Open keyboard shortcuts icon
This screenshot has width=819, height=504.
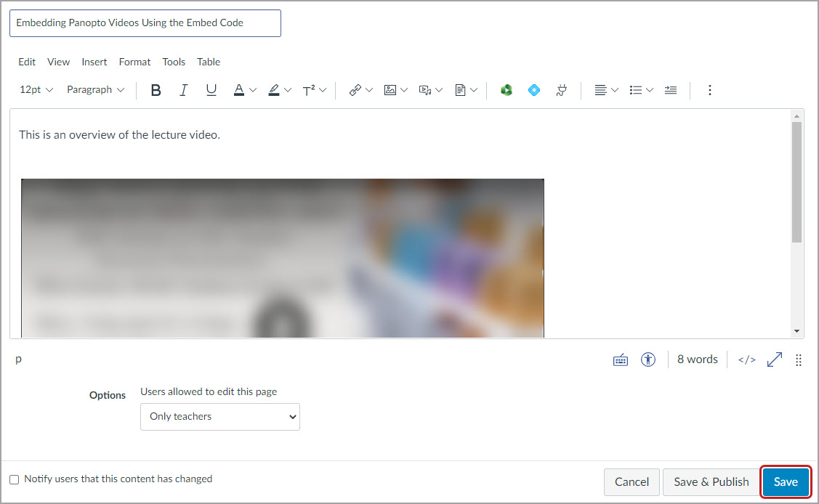coord(621,360)
